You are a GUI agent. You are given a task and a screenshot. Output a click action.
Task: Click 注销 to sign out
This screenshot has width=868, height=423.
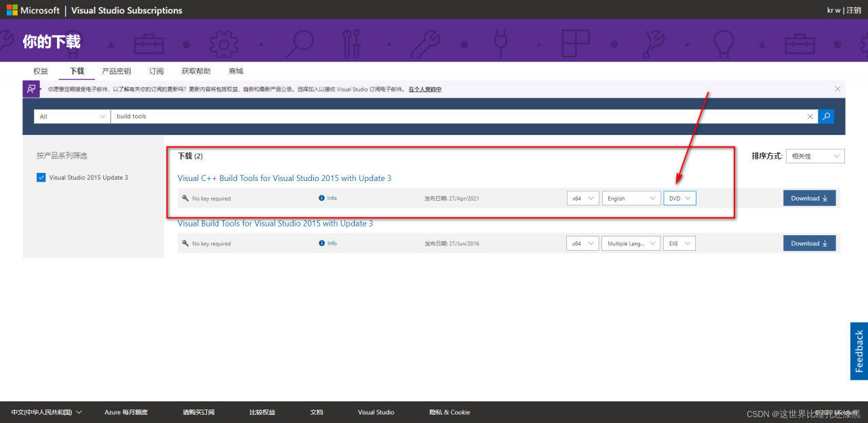[x=853, y=10]
